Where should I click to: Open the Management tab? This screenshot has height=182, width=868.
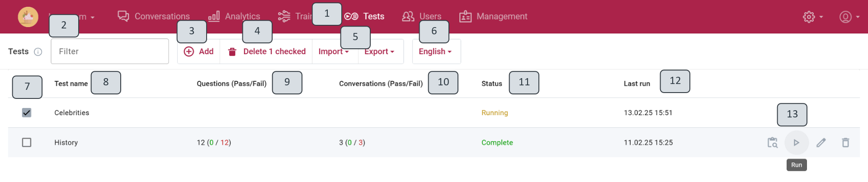pyautogui.click(x=493, y=16)
